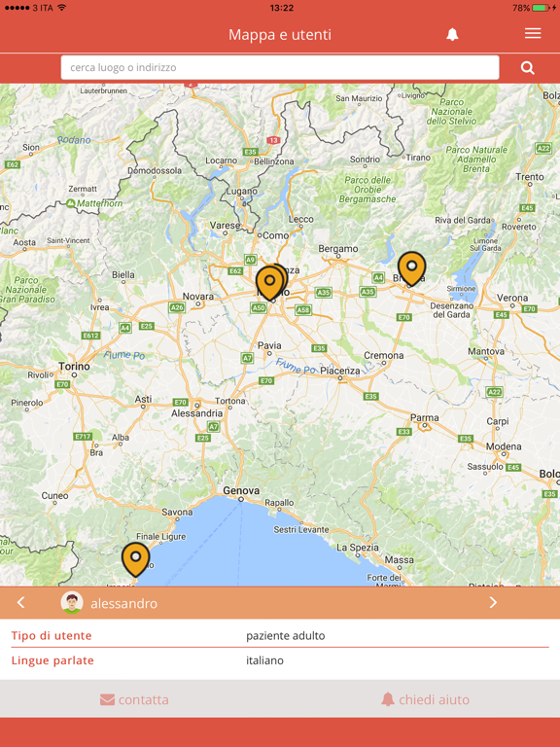
Task: Focus the 'cerca luogo o indirizzo' field
Action: [x=280, y=68]
